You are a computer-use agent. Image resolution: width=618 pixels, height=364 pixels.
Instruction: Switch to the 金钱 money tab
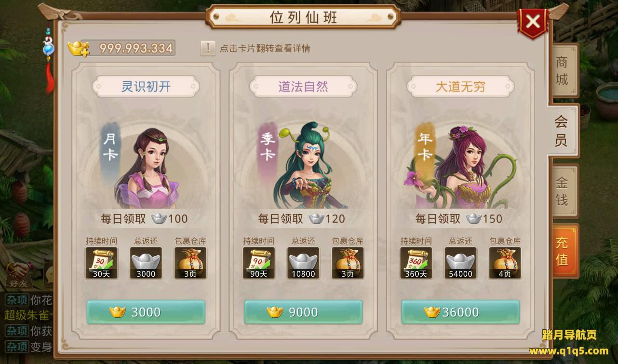[x=562, y=191]
